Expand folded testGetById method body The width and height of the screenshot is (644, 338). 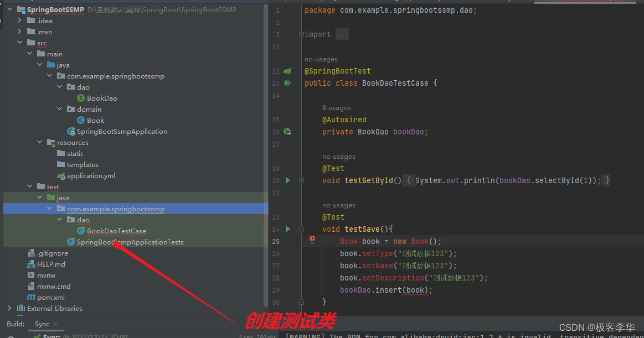(301, 180)
